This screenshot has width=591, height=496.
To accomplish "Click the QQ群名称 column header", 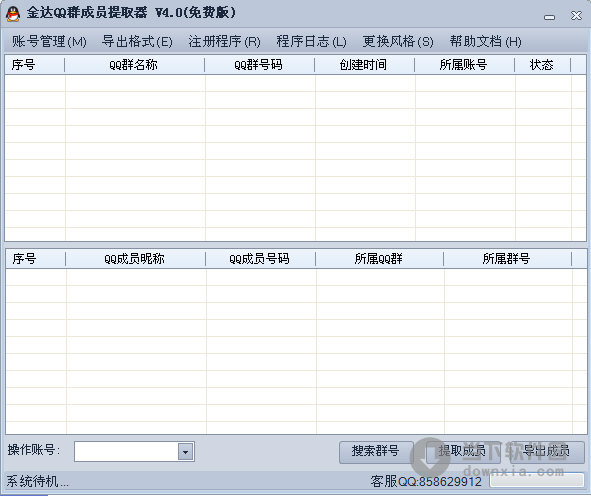I will [x=135, y=65].
